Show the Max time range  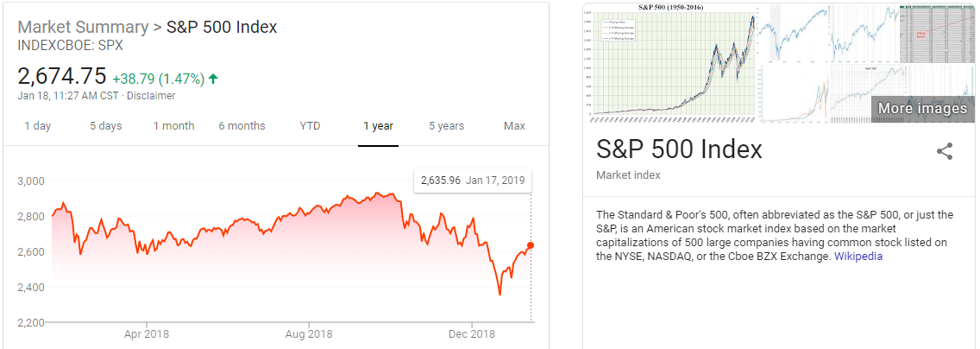(x=514, y=126)
